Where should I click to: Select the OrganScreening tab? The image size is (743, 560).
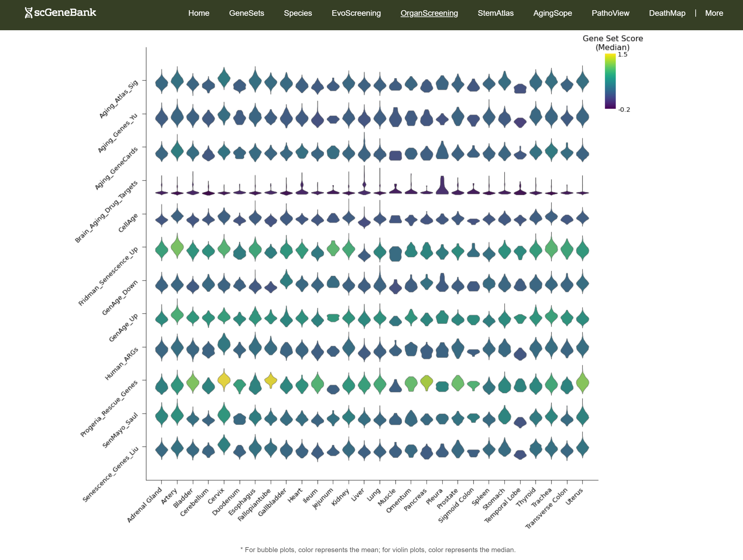[x=429, y=13]
